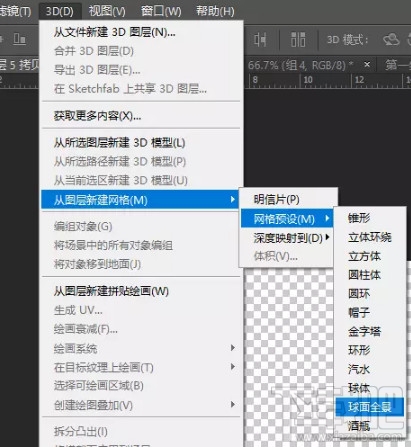Click the align bottom edges icon

(x=19, y=39)
